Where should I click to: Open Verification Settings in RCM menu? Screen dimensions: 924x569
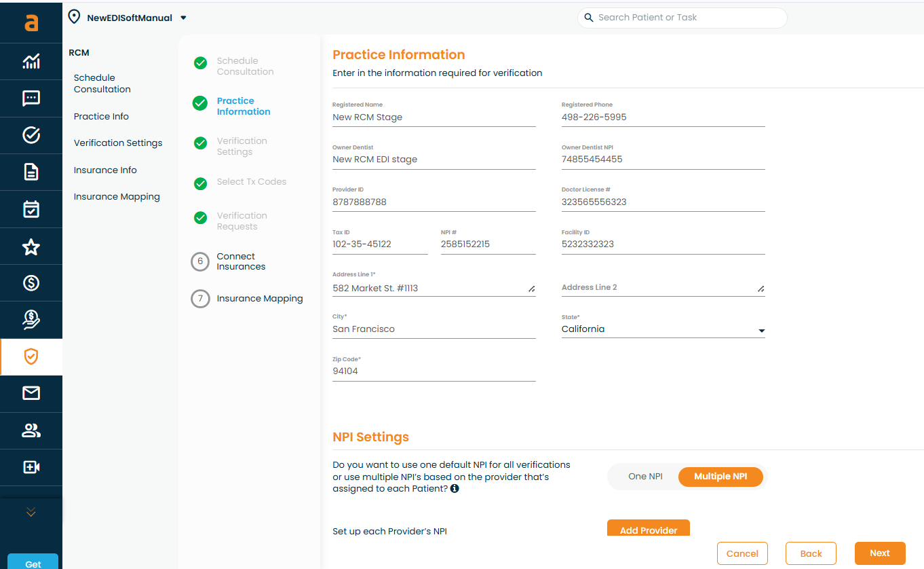point(118,143)
